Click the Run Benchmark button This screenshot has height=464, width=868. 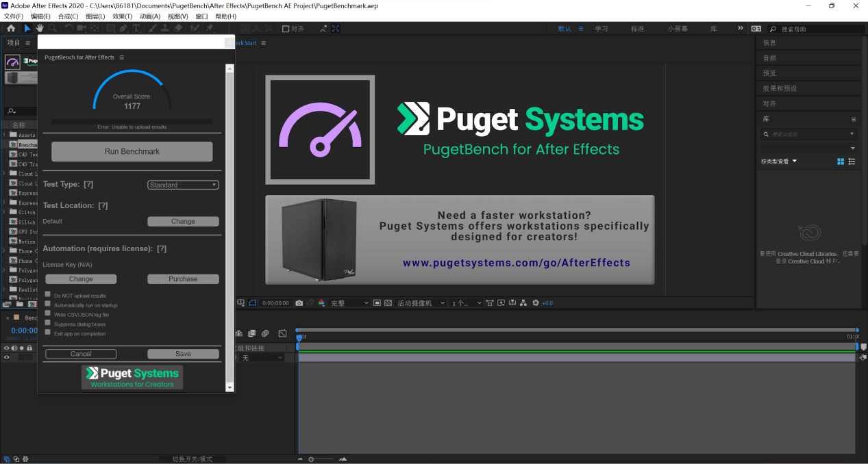pos(132,151)
